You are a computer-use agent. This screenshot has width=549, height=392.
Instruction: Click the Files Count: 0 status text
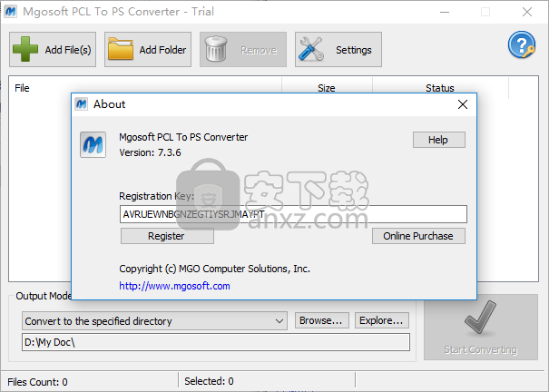tap(37, 382)
